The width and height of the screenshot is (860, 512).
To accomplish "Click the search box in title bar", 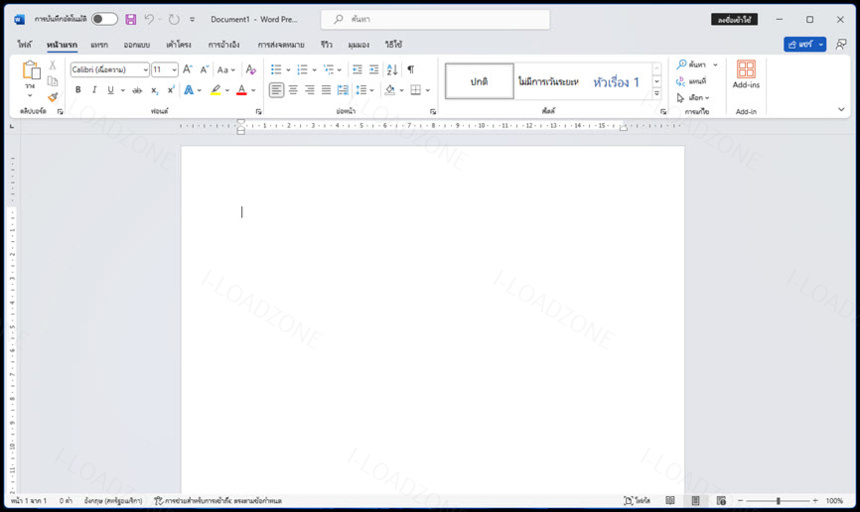I will 435,19.
